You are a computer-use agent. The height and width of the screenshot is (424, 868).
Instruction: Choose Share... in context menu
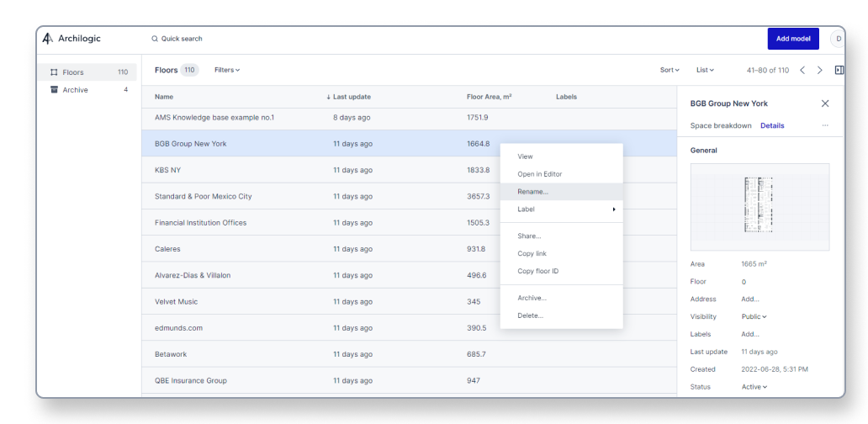tap(561, 236)
